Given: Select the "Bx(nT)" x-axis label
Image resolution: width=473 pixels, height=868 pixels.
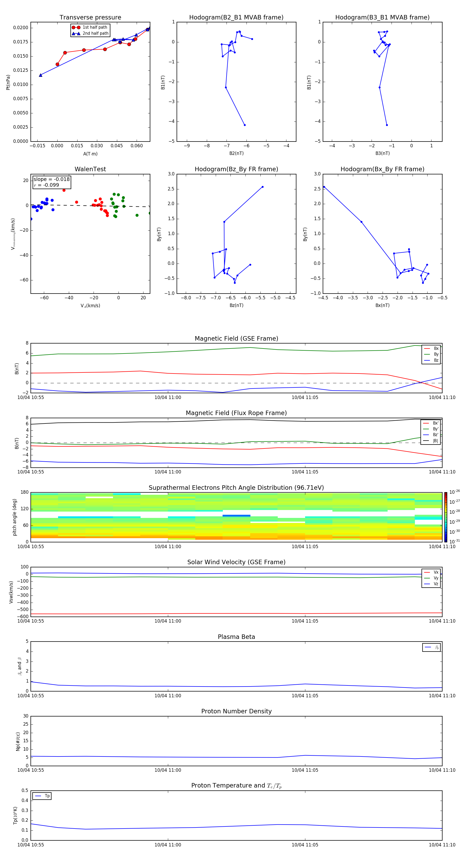Looking at the screenshot, I should pyautogui.click(x=382, y=305).
